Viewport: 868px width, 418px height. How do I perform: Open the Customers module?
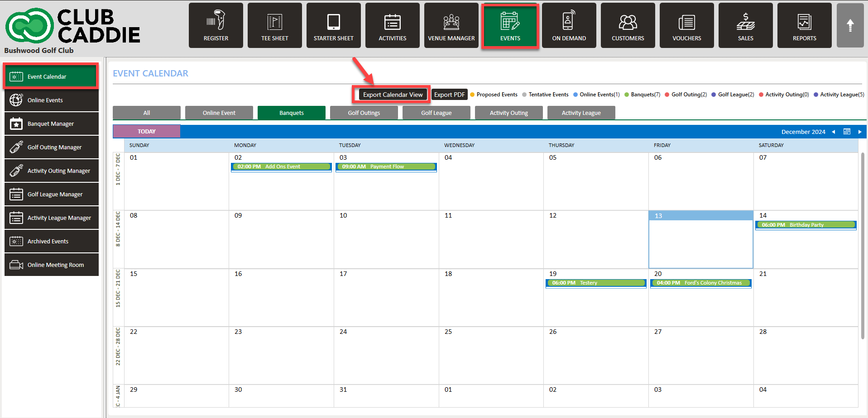(x=628, y=25)
